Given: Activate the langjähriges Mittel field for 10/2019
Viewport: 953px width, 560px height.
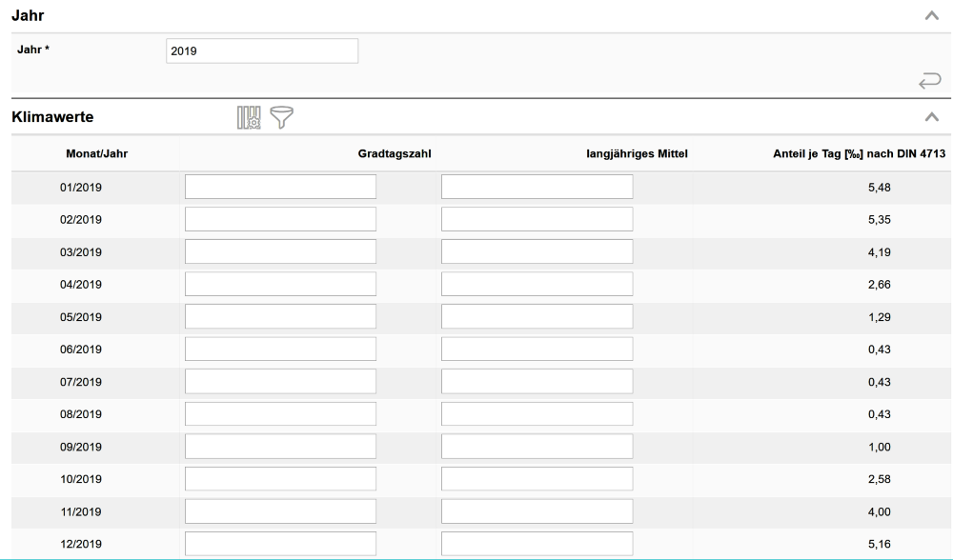Looking at the screenshot, I should [x=537, y=479].
